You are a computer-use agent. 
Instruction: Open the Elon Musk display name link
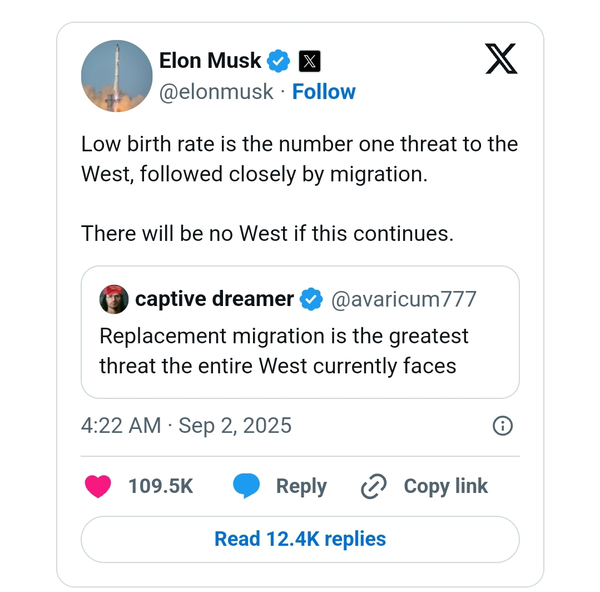point(210,61)
